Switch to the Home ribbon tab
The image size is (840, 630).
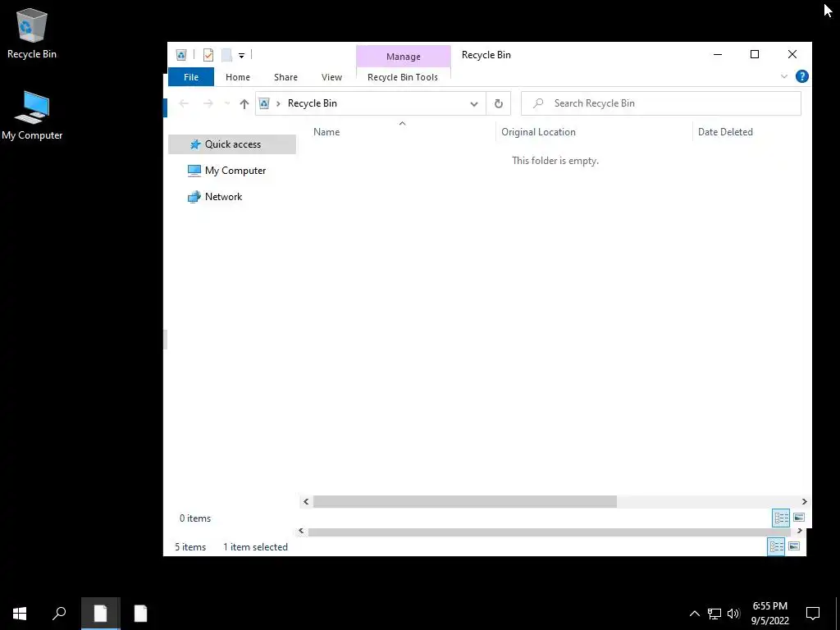(237, 77)
